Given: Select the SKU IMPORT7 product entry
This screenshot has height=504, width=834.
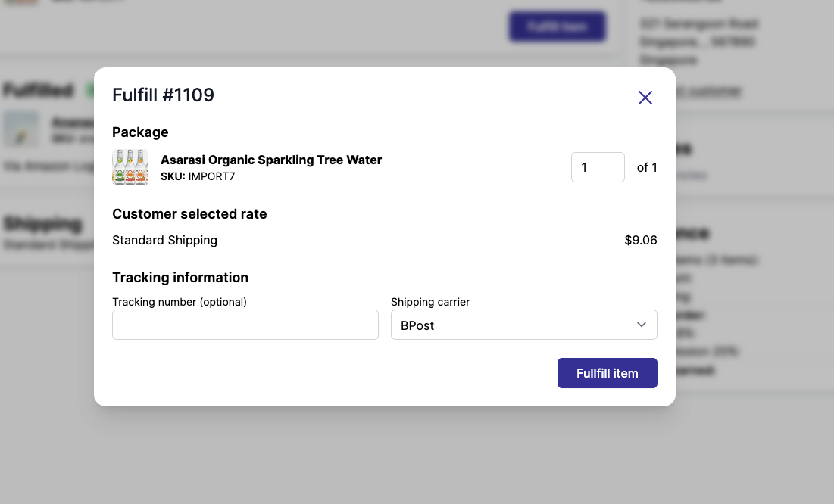Looking at the screenshot, I should click(x=197, y=176).
